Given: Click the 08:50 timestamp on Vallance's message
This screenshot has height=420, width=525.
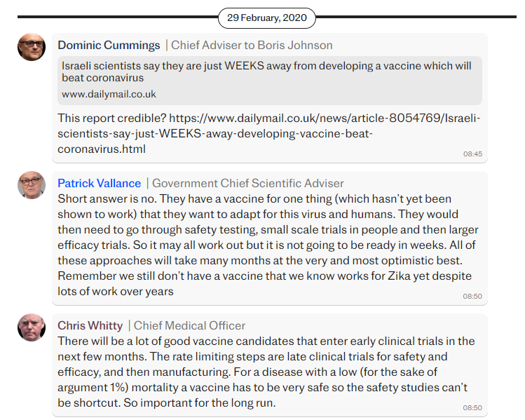Looking at the screenshot, I should pyautogui.click(x=472, y=296).
